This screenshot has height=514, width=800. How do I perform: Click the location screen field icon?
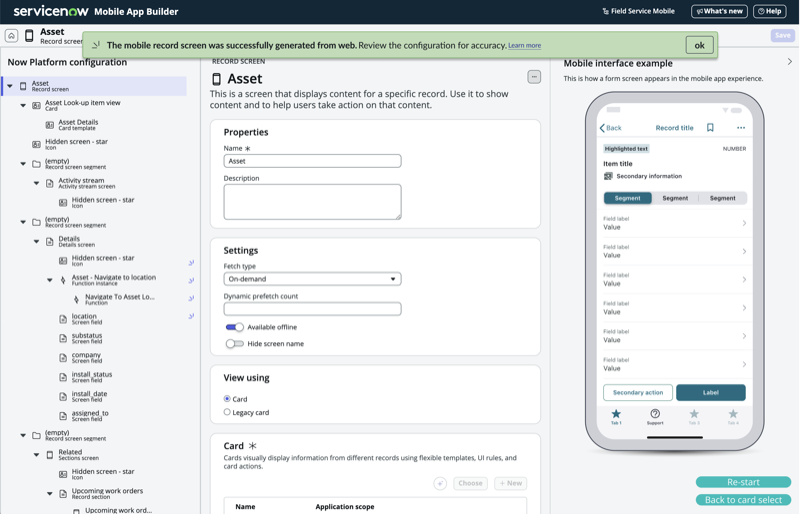pos(63,319)
